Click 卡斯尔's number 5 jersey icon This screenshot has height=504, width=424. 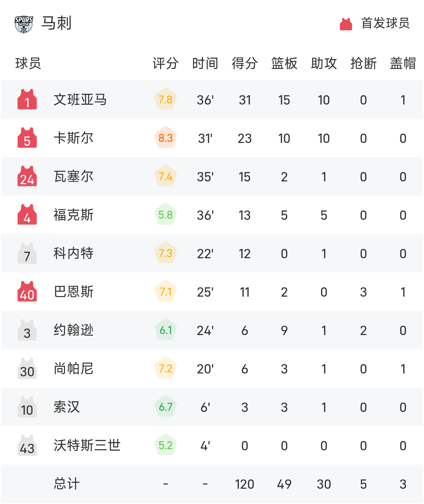(x=27, y=138)
